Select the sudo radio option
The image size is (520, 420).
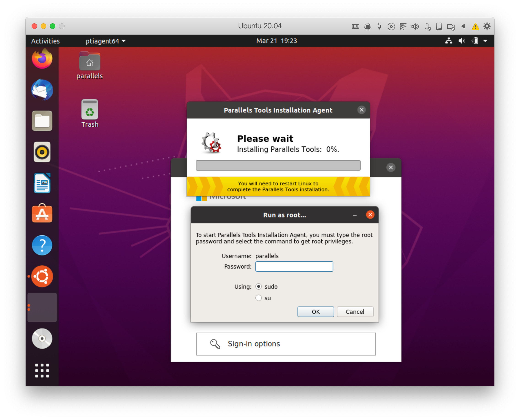point(259,286)
